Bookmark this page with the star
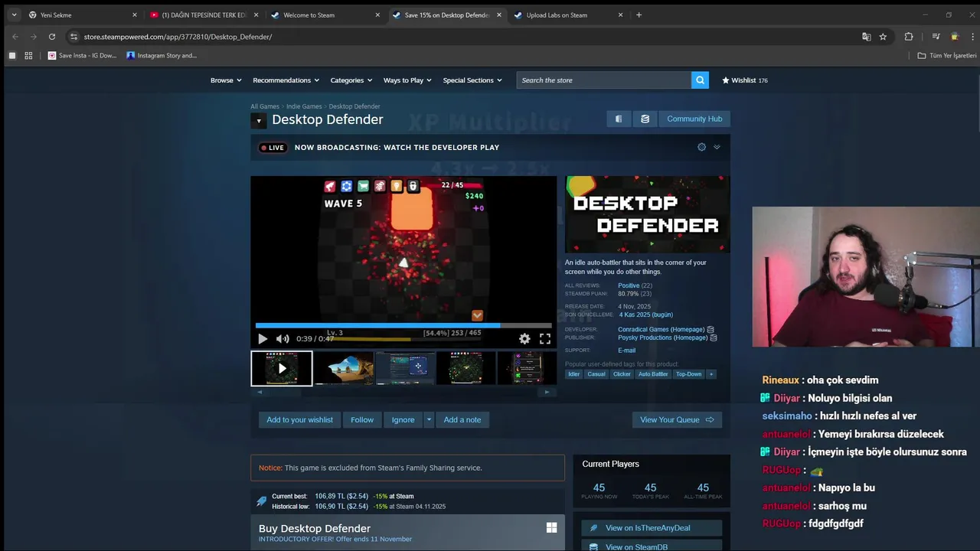Image resolution: width=980 pixels, height=551 pixels. pos(883,36)
